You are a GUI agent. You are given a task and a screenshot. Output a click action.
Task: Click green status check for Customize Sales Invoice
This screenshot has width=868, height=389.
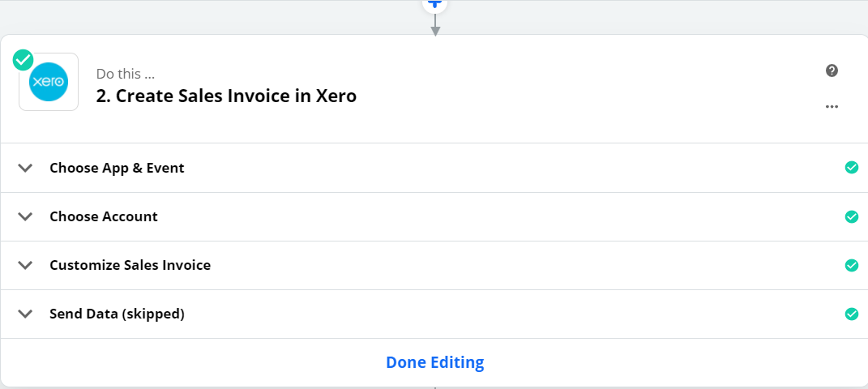tap(852, 265)
